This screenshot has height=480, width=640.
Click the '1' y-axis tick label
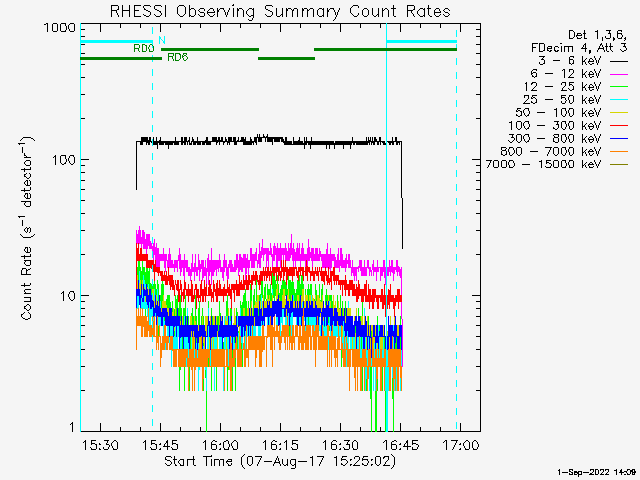[72, 427]
